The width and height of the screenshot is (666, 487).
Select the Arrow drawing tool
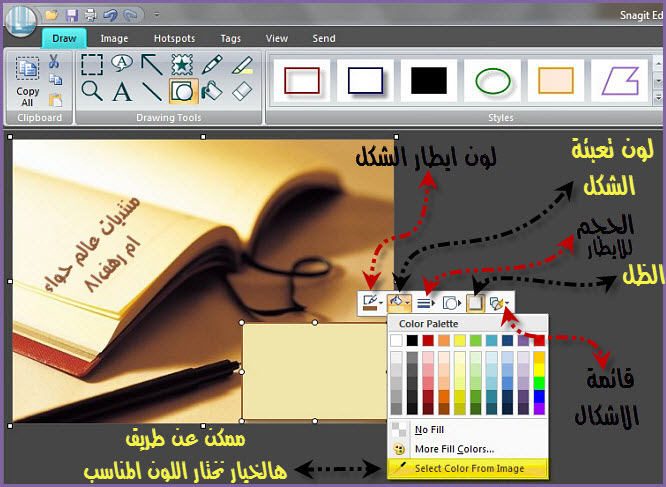pos(152,65)
